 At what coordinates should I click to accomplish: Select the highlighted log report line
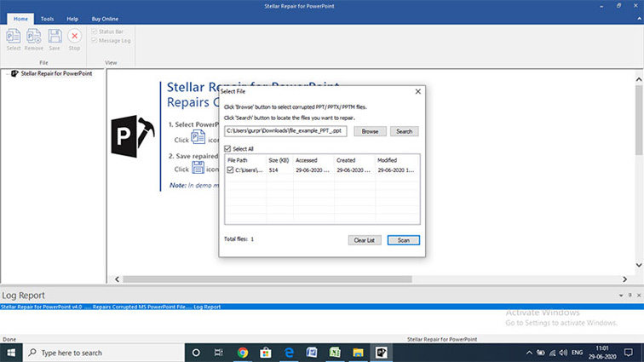point(322,307)
